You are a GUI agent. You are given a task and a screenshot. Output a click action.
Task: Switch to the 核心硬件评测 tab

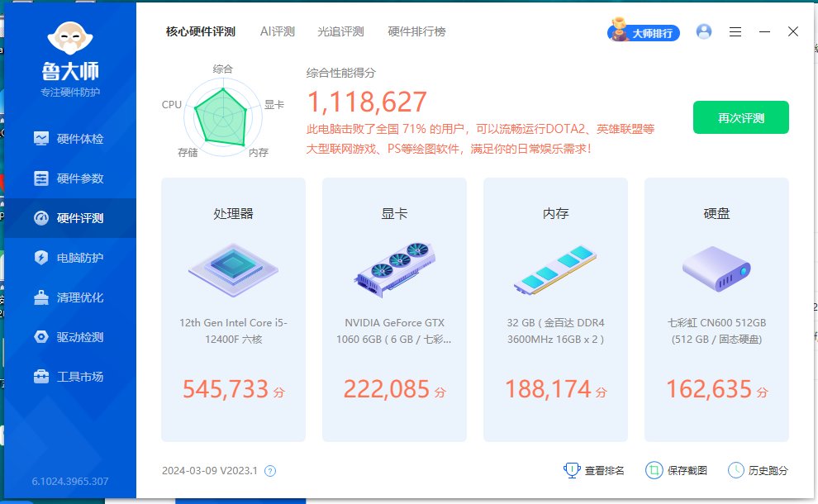pos(200,32)
